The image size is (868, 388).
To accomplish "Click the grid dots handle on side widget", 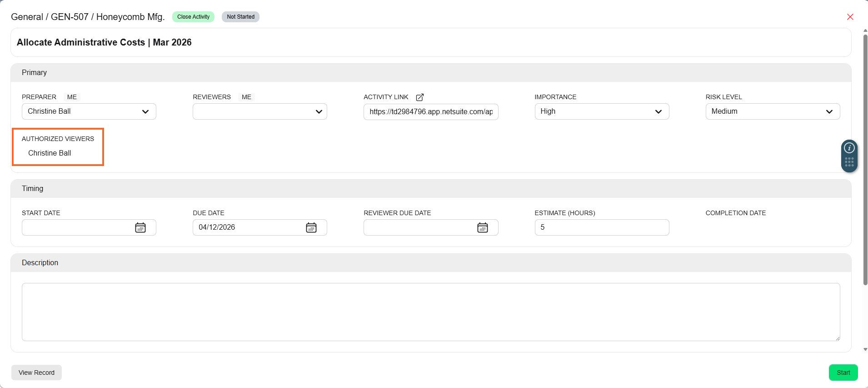I will click(x=849, y=162).
